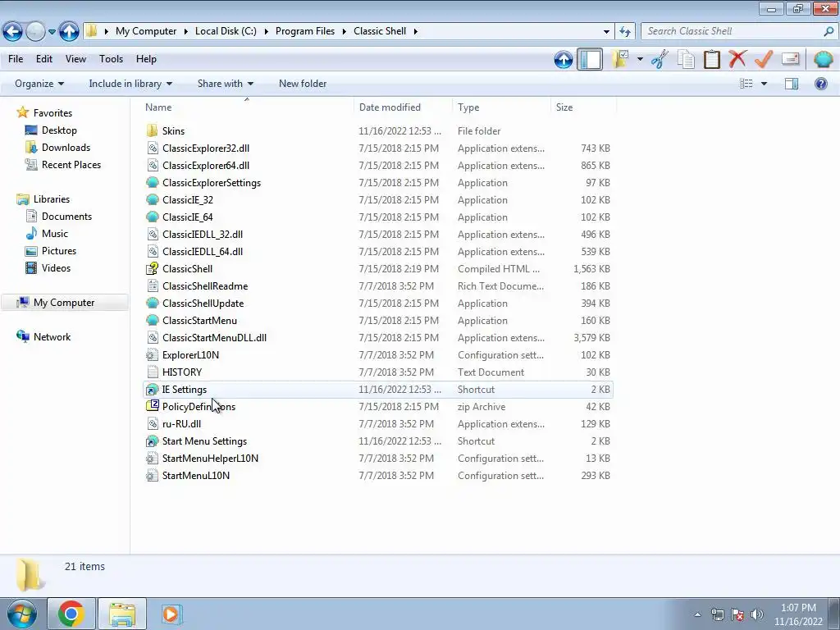Viewport: 840px width, 630px height.
Task: Select the ClassicShell compiled HTML help file
Action: 377,269
